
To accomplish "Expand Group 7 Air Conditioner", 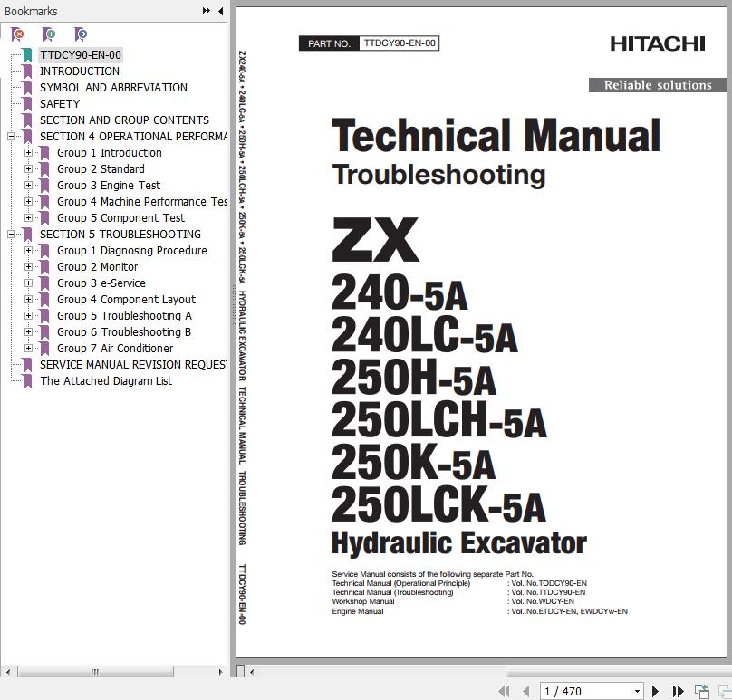I will tap(28, 349).
